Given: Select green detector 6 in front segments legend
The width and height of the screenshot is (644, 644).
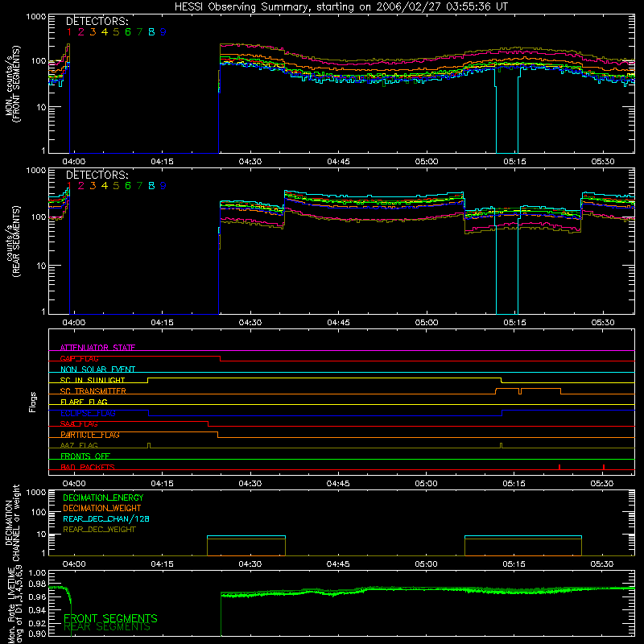Looking at the screenshot, I should point(128,32).
